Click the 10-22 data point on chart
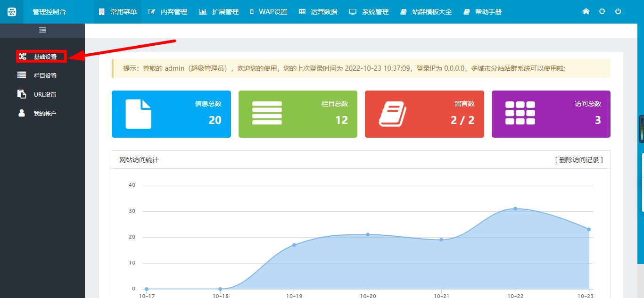The height and width of the screenshot is (298, 644). (x=515, y=208)
